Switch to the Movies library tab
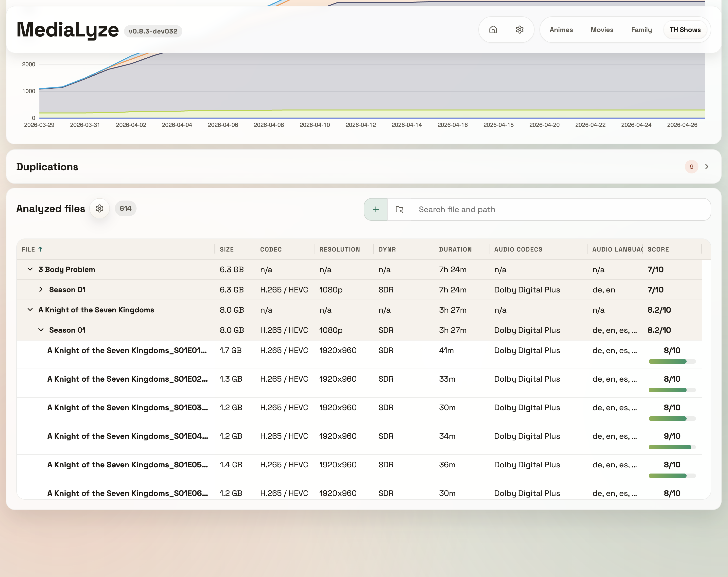Screen dimensions: 728x577 pyautogui.click(x=602, y=30)
